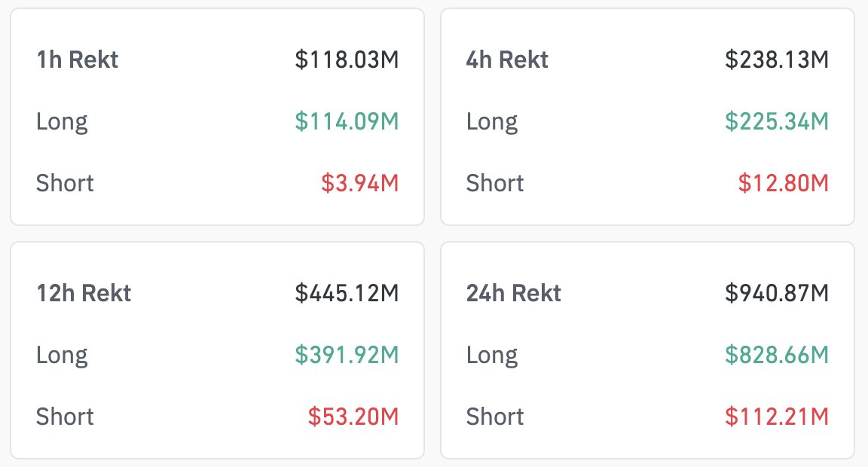The height and width of the screenshot is (467, 868).
Task: Open the 24h Rekt card title
Action: pyautogui.click(x=514, y=293)
